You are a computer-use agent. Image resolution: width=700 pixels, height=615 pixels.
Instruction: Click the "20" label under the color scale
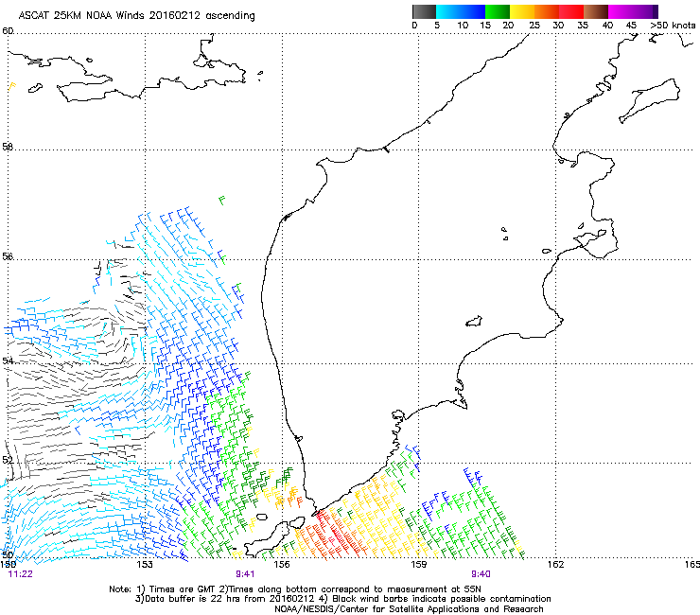click(508, 26)
